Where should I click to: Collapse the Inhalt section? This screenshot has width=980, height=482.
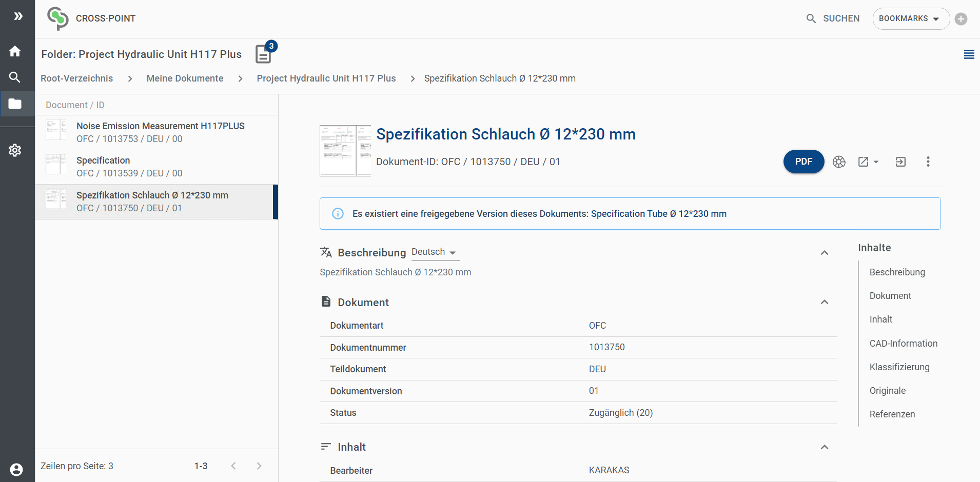tap(825, 447)
